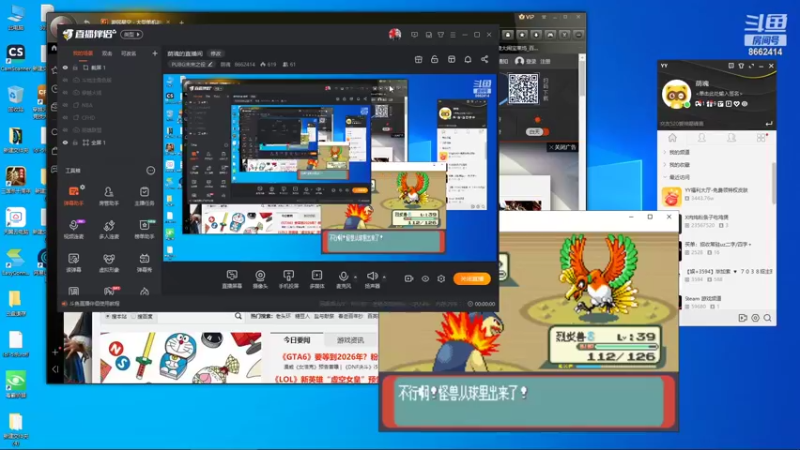Switch to 游戏资讯 tab on webpage
This screenshot has width=800, height=450.
click(351, 340)
